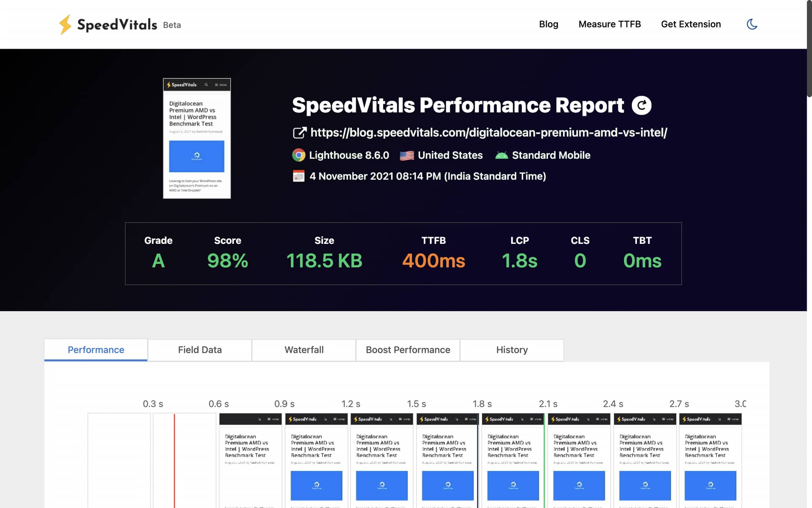Switch to the Field Data tab
Viewport: 812px width, 508px height.
(x=200, y=350)
